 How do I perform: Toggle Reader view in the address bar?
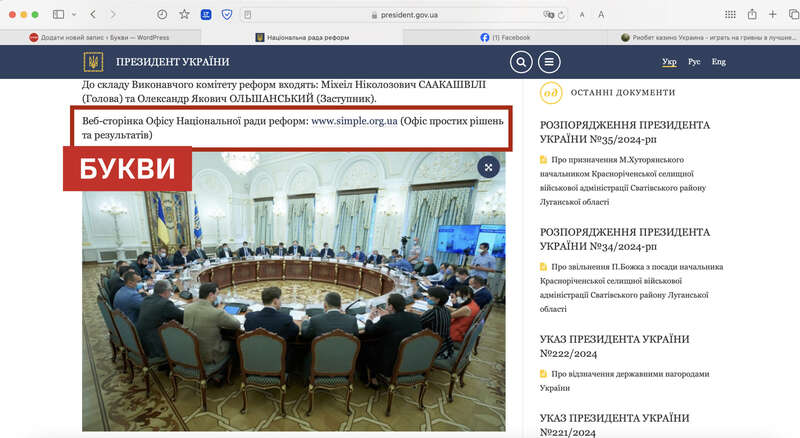tap(247, 15)
